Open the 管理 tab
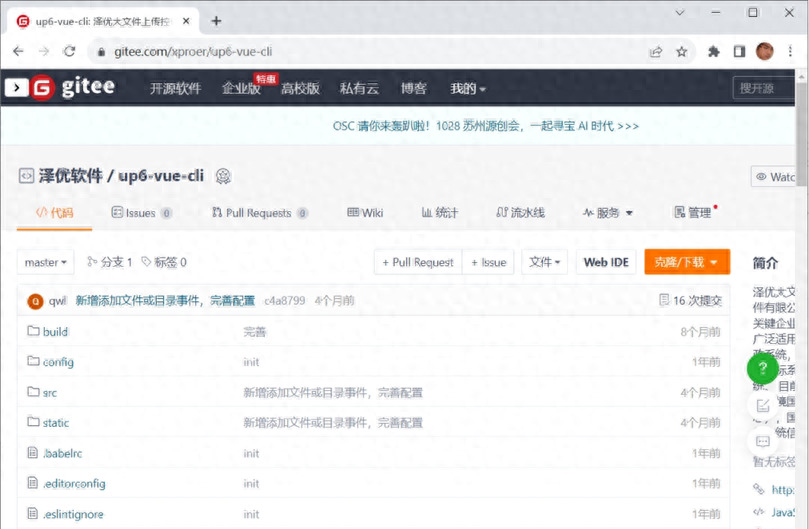 [693, 213]
